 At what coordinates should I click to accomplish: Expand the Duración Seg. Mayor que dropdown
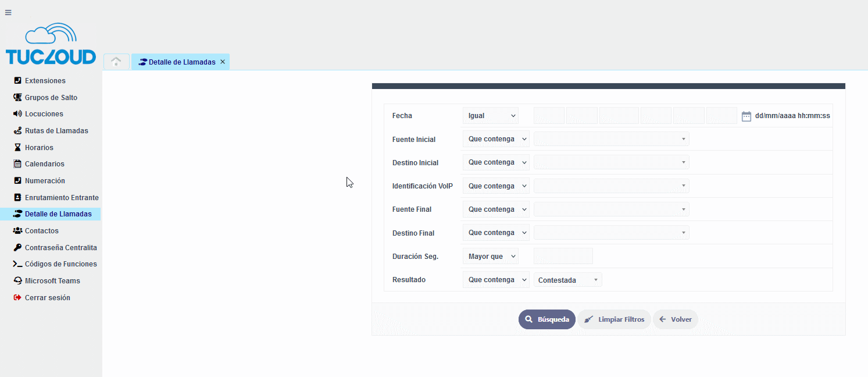coord(490,257)
